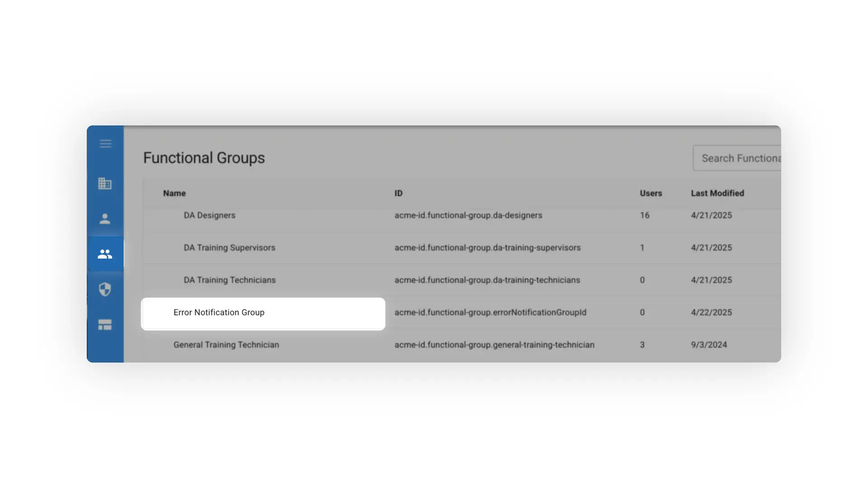
Task: Expand the DA Training Supervisors entry
Action: pyautogui.click(x=229, y=248)
